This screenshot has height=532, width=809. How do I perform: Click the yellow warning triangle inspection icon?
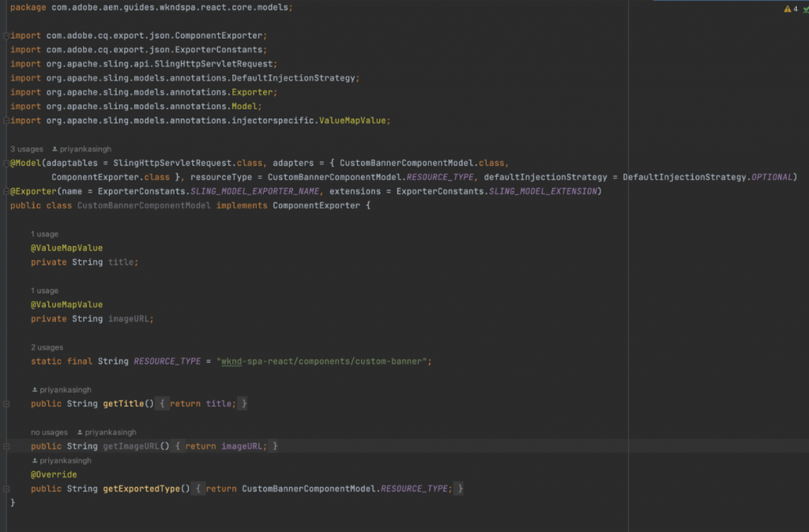tap(788, 9)
